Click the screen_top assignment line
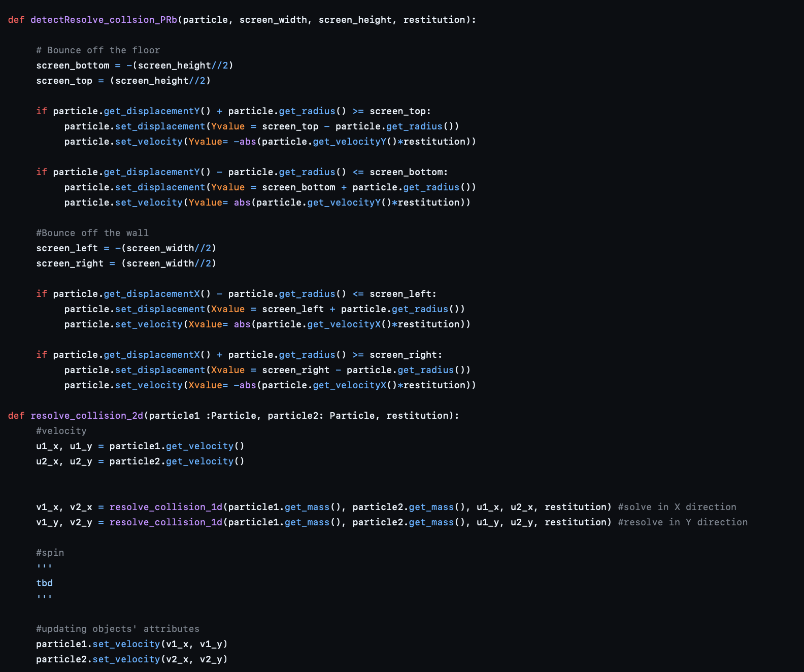The height and width of the screenshot is (672, 804). click(123, 81)
